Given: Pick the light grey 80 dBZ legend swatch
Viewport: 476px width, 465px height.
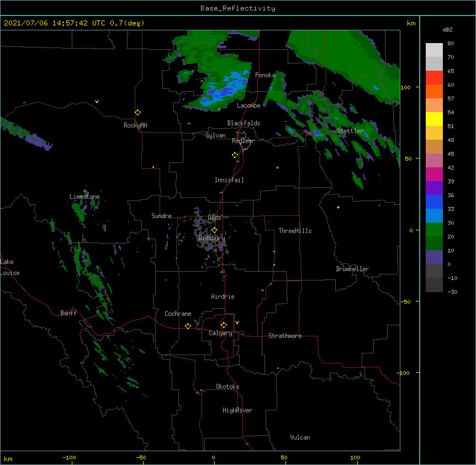Looking at the screenshot, I should click(x=434, y=50).
